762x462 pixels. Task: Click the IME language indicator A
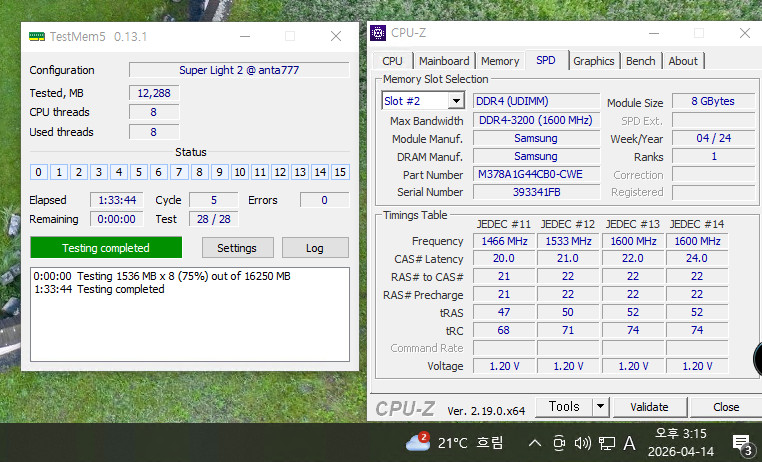pyautogui.click(x=629, y=443)
